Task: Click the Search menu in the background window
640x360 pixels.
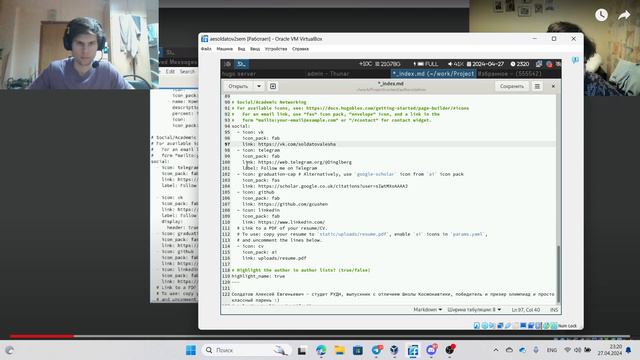Action: 187,71
